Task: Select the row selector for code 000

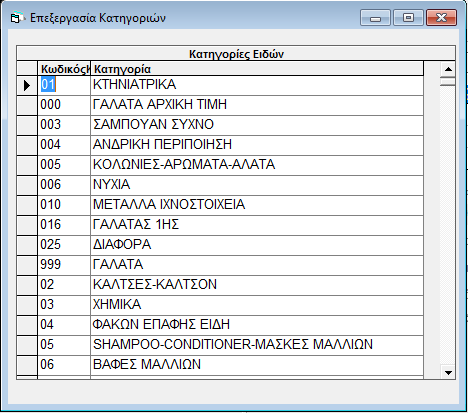Action: pyautogui.click(x=27, y=106)
